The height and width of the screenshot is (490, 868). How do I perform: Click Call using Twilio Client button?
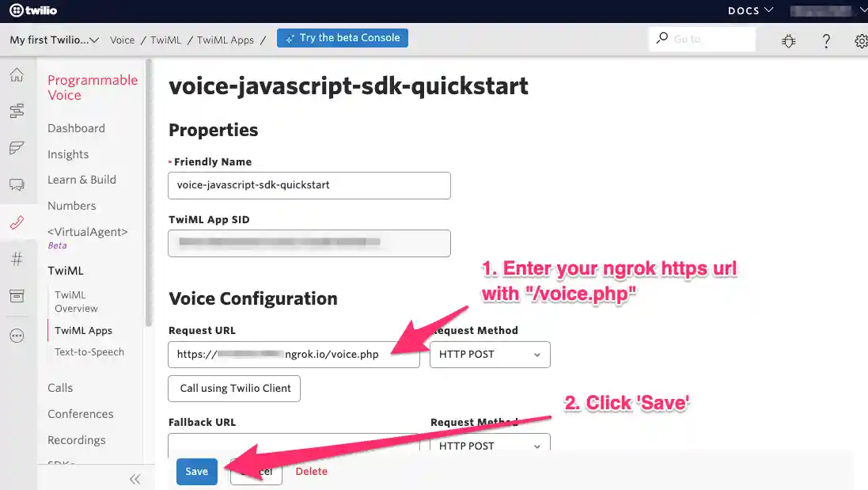click(x=234, y=388)
